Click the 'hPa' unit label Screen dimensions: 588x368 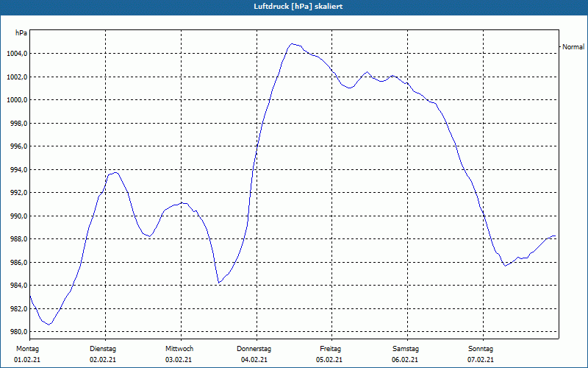coord(21,33)
